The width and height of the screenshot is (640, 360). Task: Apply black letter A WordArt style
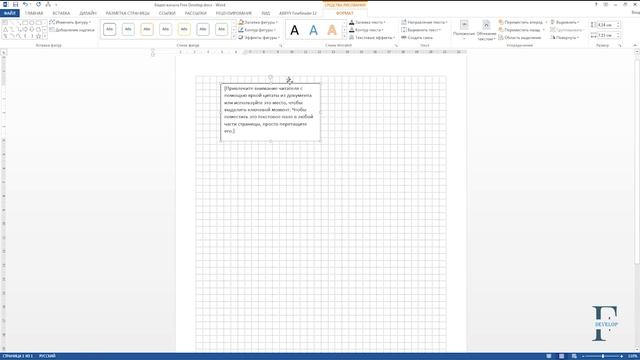(x=294, y=30)
